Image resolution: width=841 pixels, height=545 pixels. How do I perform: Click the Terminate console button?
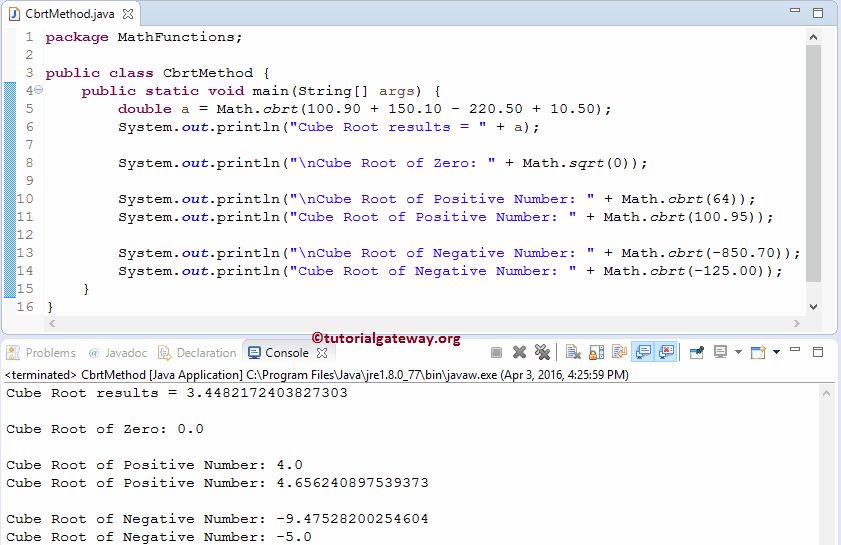[496, 352]
